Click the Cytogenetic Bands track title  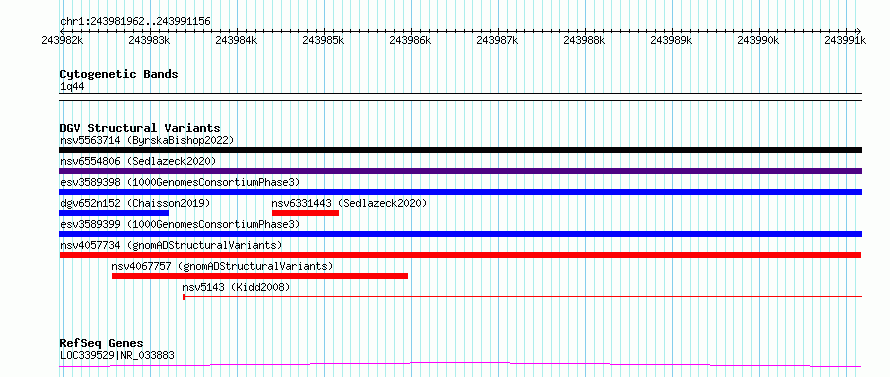119,74
